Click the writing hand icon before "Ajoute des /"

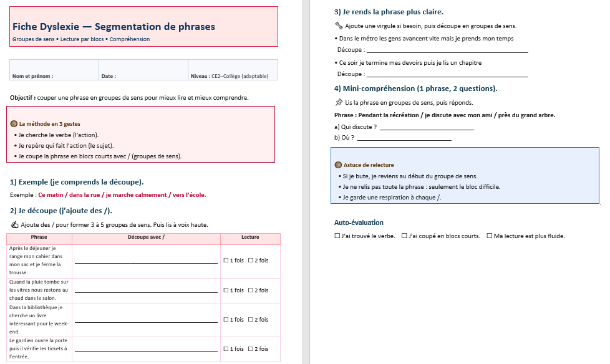(15, 225)
